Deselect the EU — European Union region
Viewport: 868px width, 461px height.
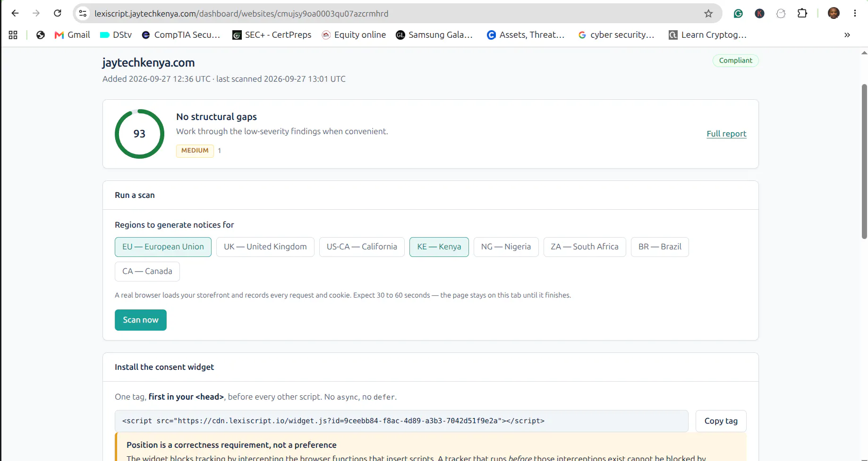coord(163,247)
